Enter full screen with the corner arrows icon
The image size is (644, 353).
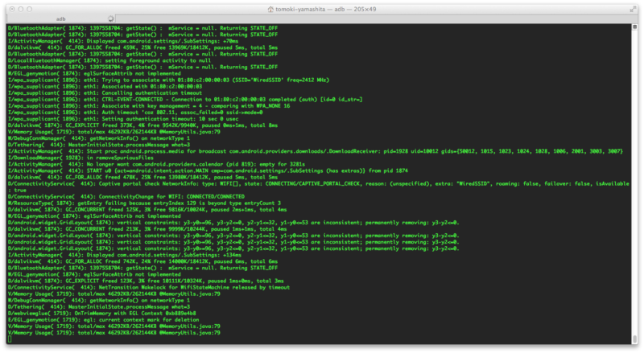pyautogui.click(x=633, y=9)
